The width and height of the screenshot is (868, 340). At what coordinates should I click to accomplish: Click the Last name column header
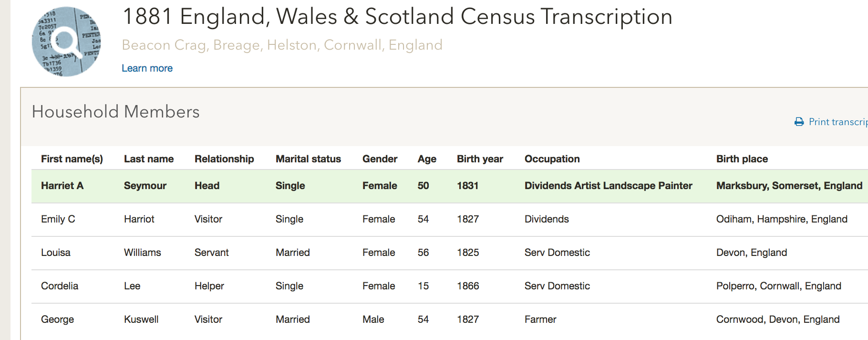coord(149,159)
